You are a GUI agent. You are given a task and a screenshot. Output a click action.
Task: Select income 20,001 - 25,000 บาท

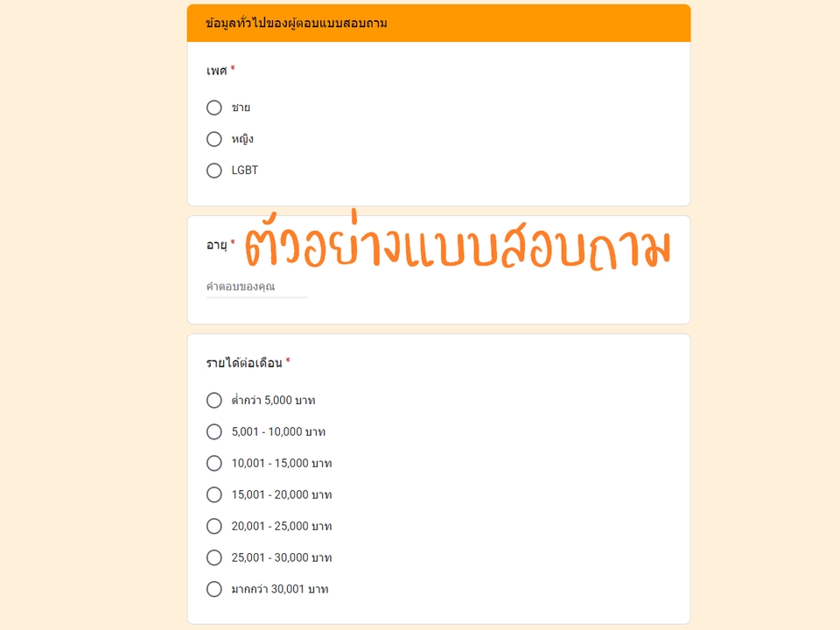[x=213, y=526]
